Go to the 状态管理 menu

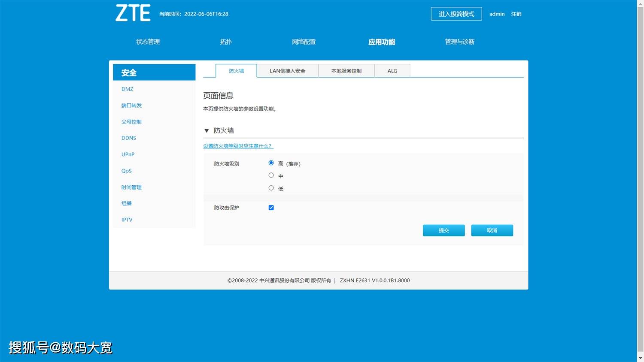tap(148, 42)
